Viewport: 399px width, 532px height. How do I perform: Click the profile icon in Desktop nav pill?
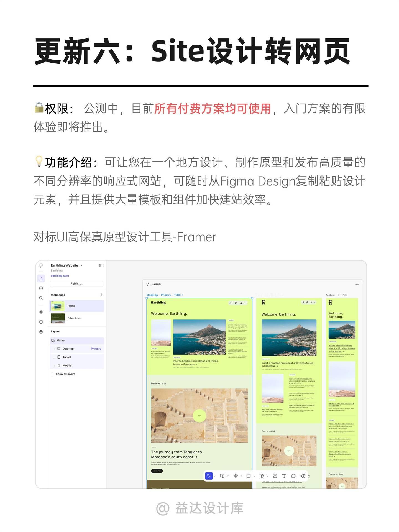[x=241, y=303]
